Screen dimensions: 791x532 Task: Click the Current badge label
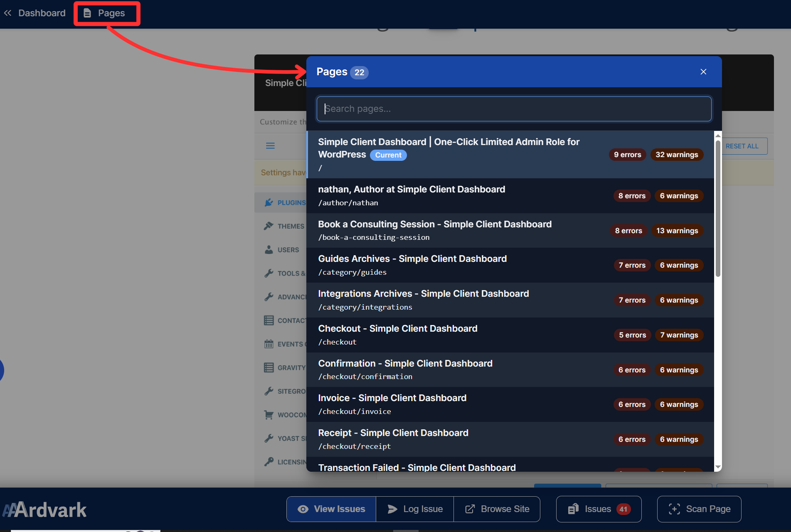[x=388, y=155]
